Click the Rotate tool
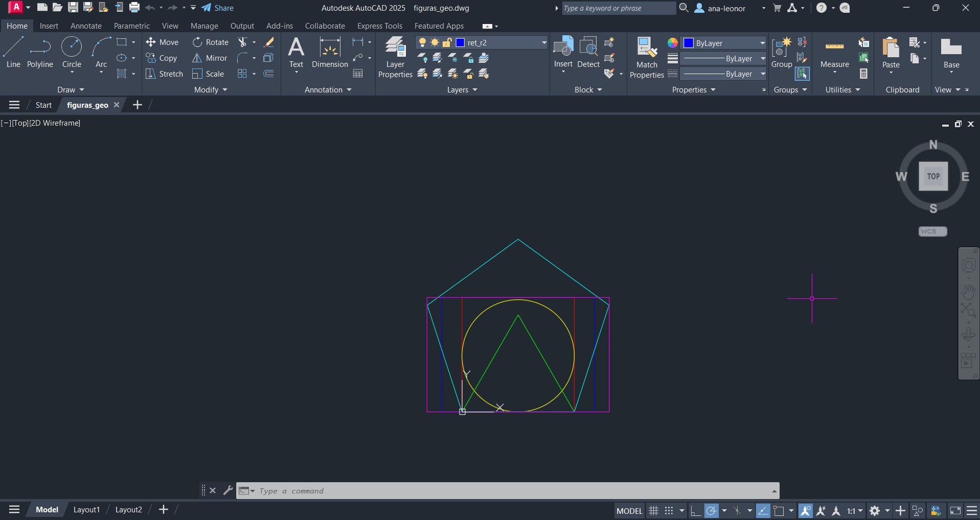The image size is (980, 520). (x=211, y=42)
